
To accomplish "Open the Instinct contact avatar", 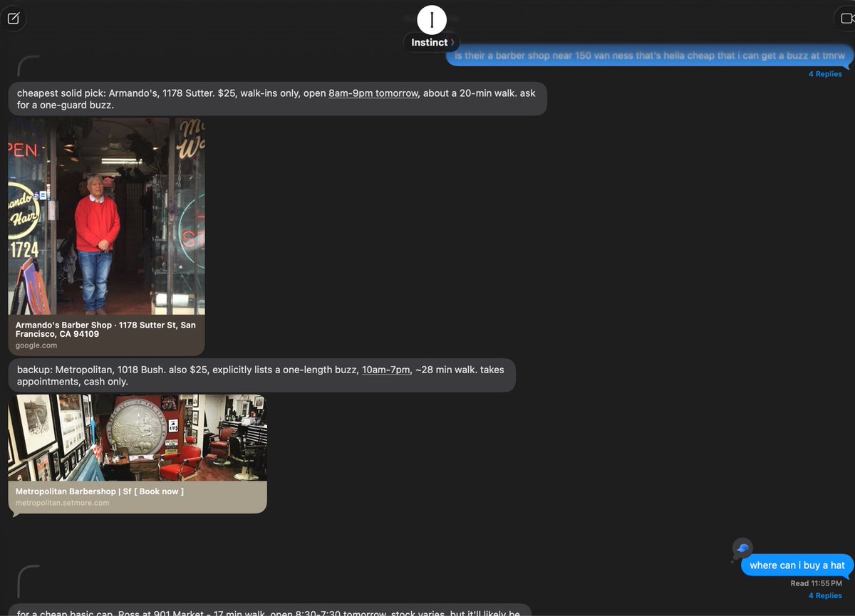I will pyautogui.click(x=431, y=20).
